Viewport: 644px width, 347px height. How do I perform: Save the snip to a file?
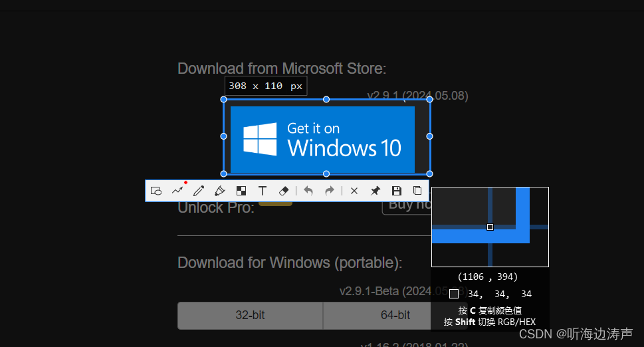click(396, 191)
